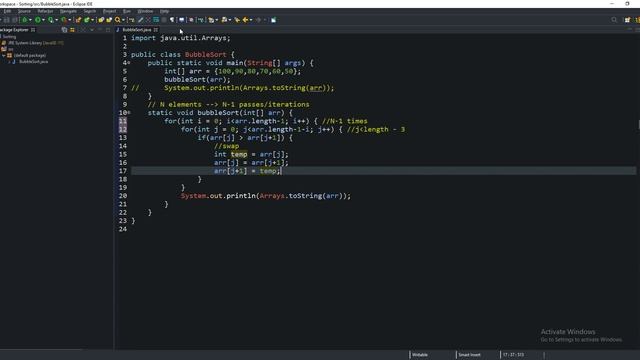Click the 'import java.util.Arrays;' line

[181, 38]
